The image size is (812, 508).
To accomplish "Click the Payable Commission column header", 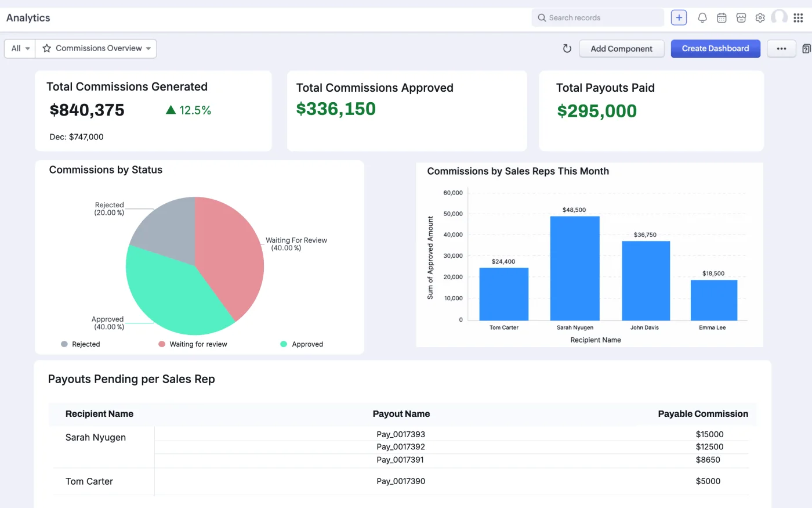I will [x=703, y=414].
